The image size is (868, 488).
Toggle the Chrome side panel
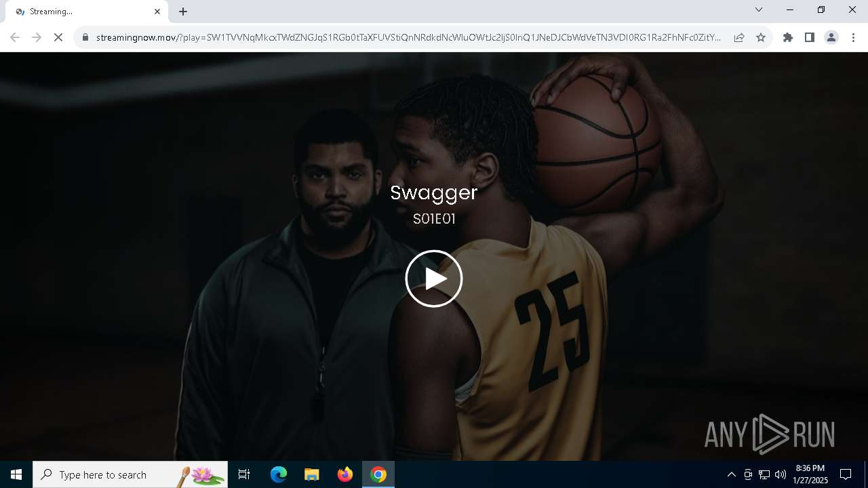[810, 37]
